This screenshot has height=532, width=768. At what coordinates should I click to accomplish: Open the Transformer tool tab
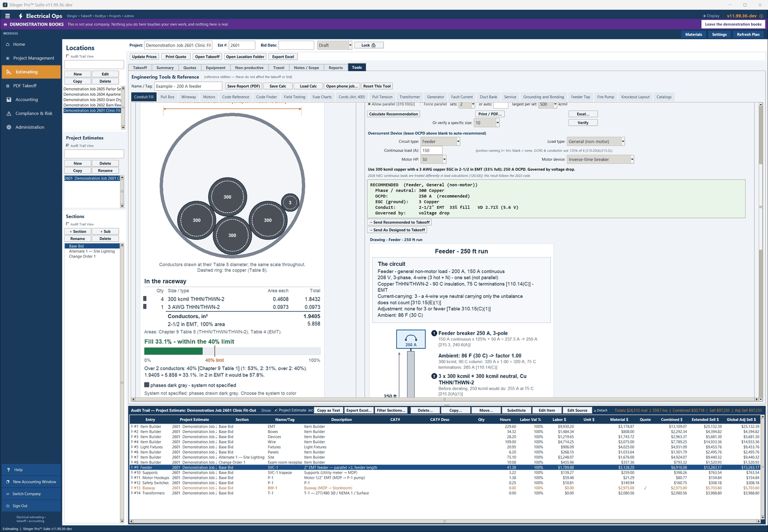pos(410,97)
